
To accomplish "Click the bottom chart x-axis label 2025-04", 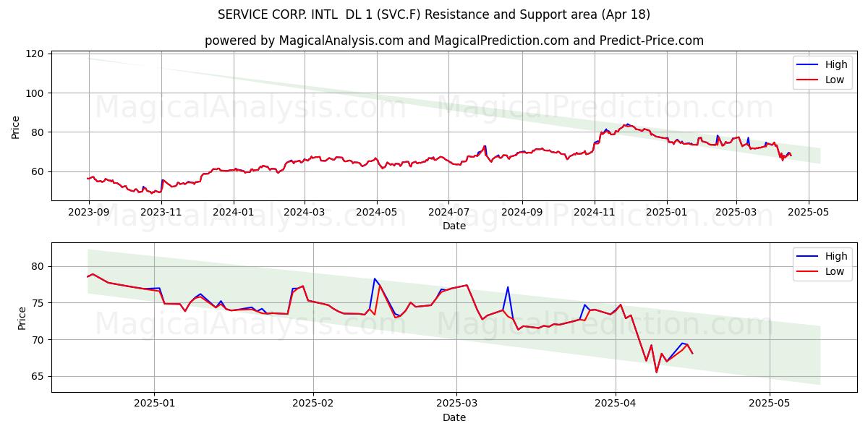I will tap(616, 405).
